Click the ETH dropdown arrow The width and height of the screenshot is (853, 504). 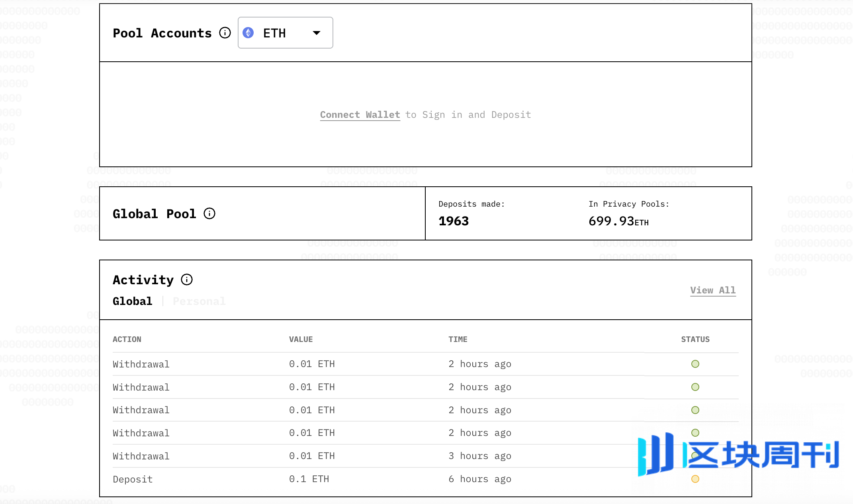[x=317, y=33]
